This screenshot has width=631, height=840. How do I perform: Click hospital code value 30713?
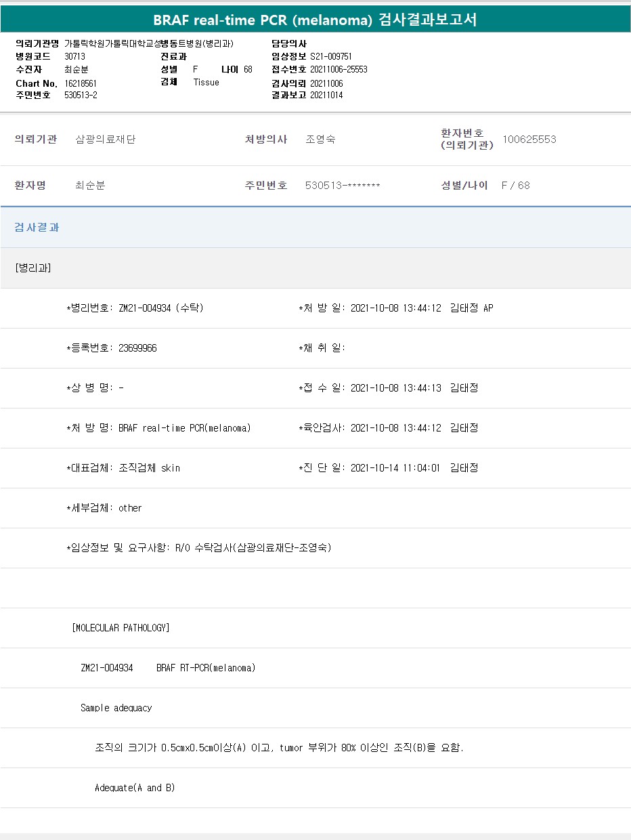point(74,56)
